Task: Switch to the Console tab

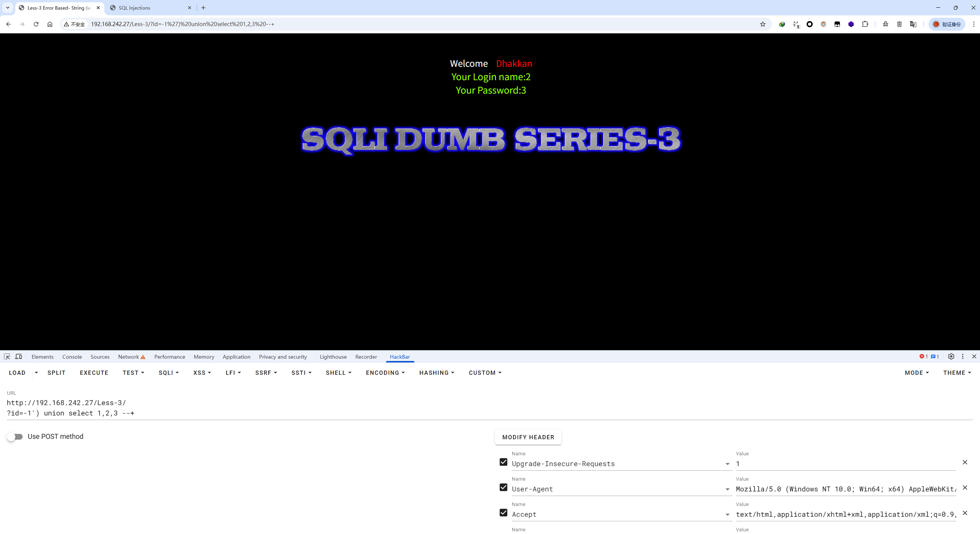Action: tap(72, 357)
